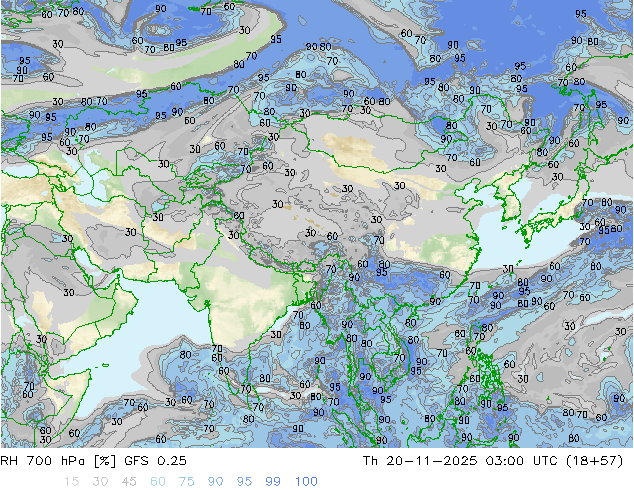
Task: Select legend value 15
Action: pyautogui.click(x=71, y=482)
